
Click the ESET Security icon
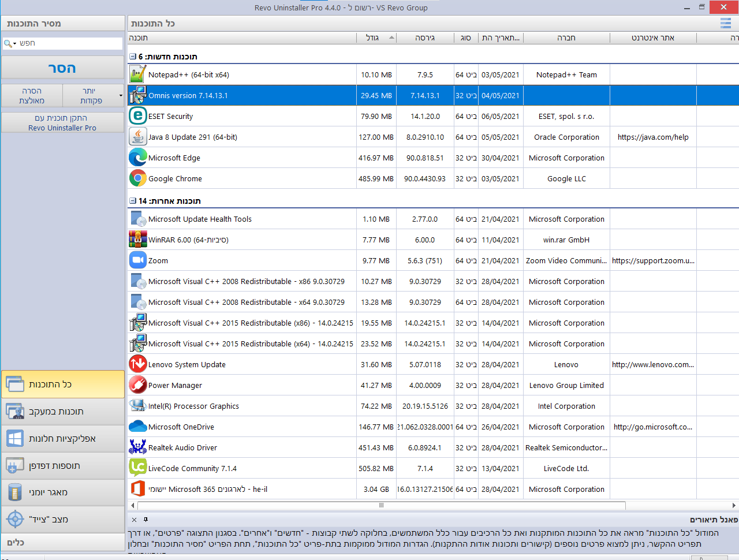click(x=137, y=116)
